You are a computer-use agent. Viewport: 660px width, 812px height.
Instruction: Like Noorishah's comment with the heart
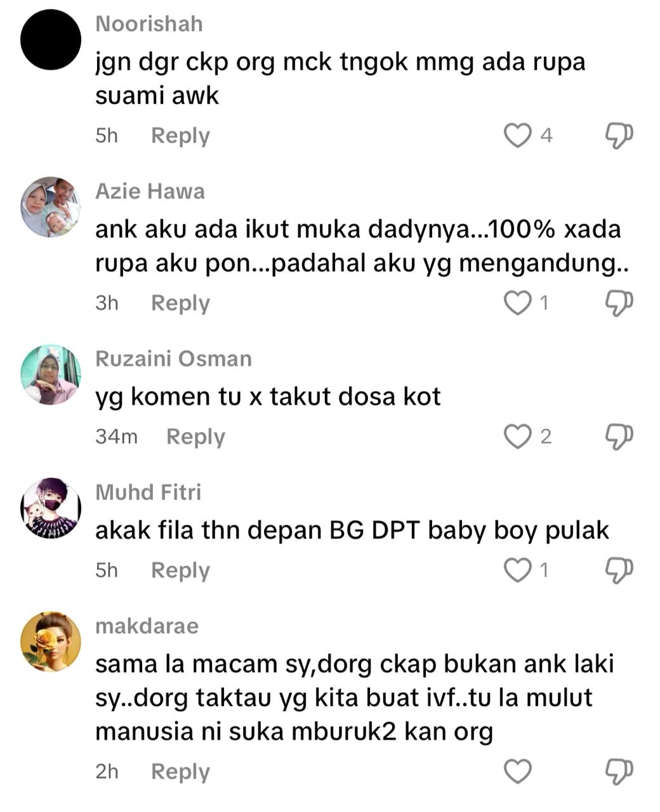click(517, 135)
